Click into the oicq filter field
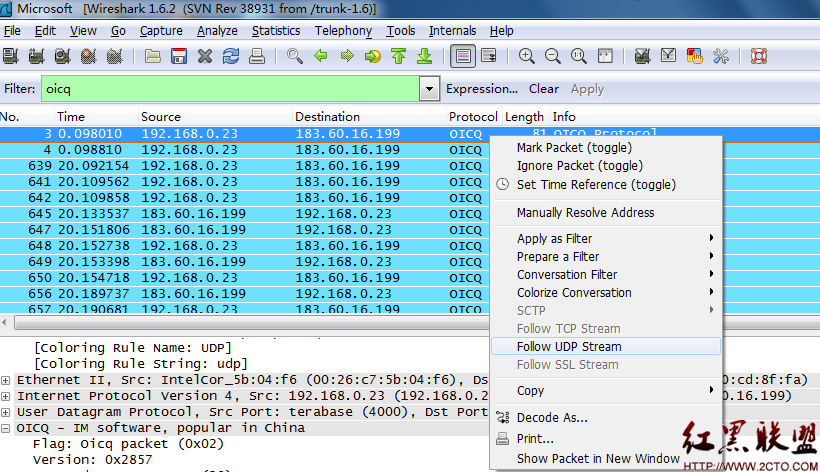Screen dimensions: 820x472 click(230, 89)
